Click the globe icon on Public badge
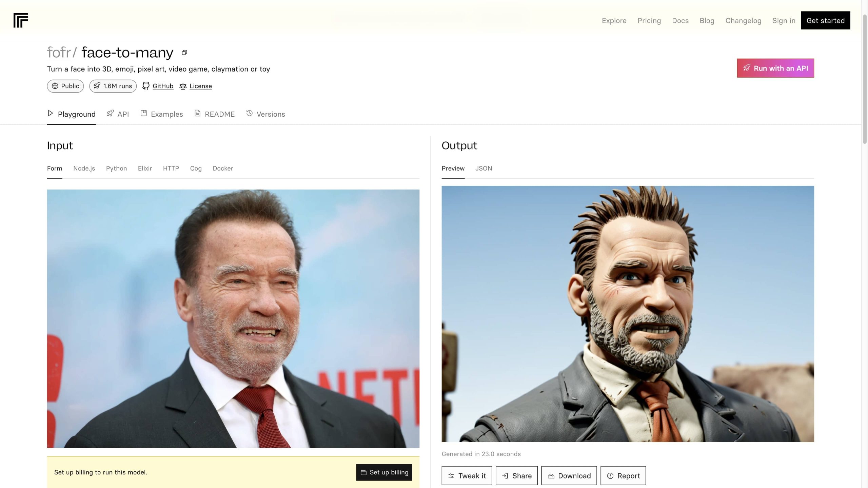 click(x=55, y=86)
